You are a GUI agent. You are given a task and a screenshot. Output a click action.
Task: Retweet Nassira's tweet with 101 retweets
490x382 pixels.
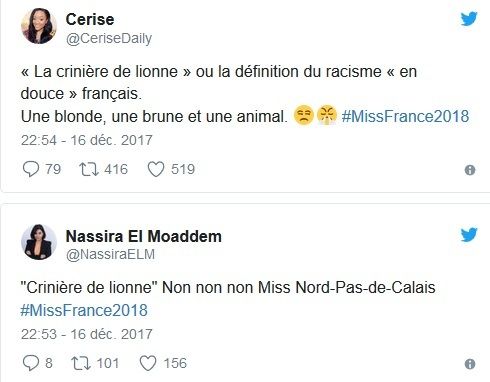point(81,363)
